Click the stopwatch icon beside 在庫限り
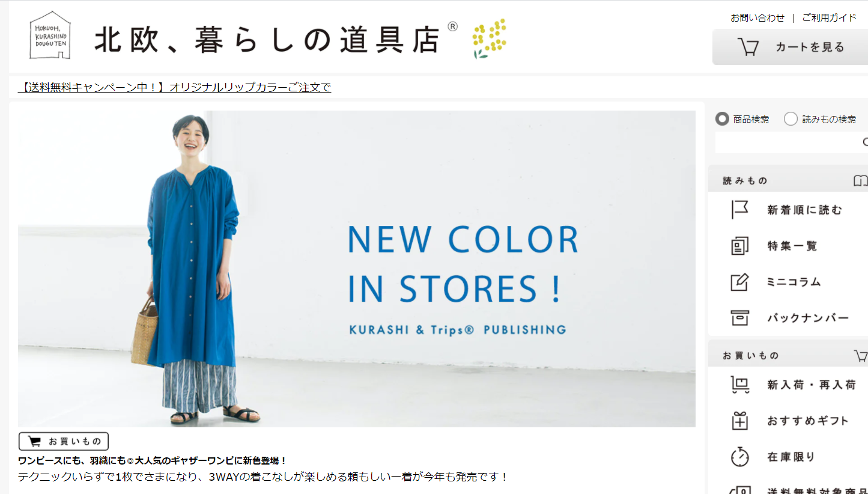The image size is (868, 494). pos(739,457)
